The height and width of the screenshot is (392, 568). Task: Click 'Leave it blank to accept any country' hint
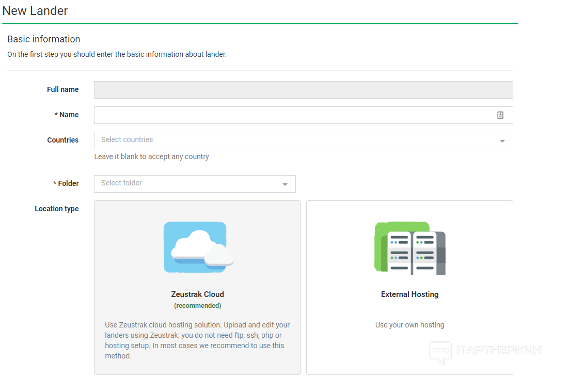click(x=151, y=156)
